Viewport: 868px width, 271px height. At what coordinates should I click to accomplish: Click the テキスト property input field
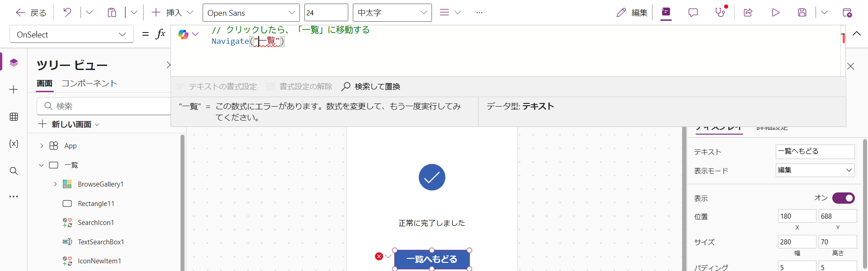815,151
